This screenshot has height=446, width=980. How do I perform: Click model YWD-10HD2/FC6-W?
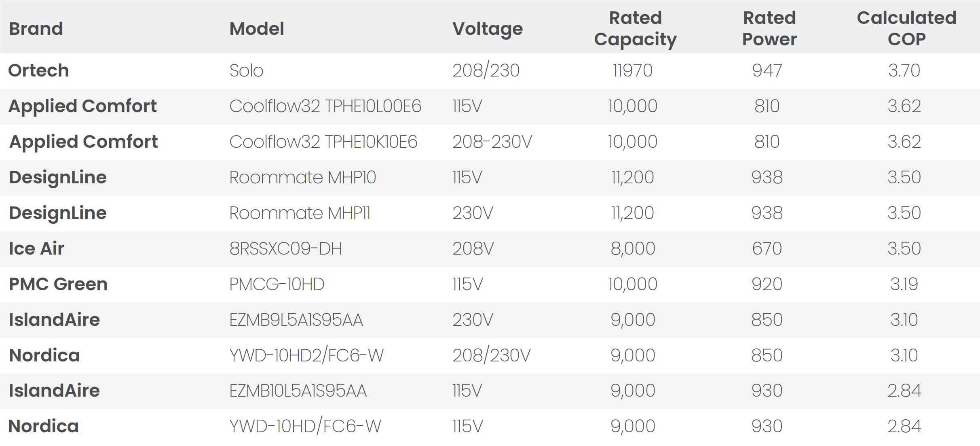(306, 355)
